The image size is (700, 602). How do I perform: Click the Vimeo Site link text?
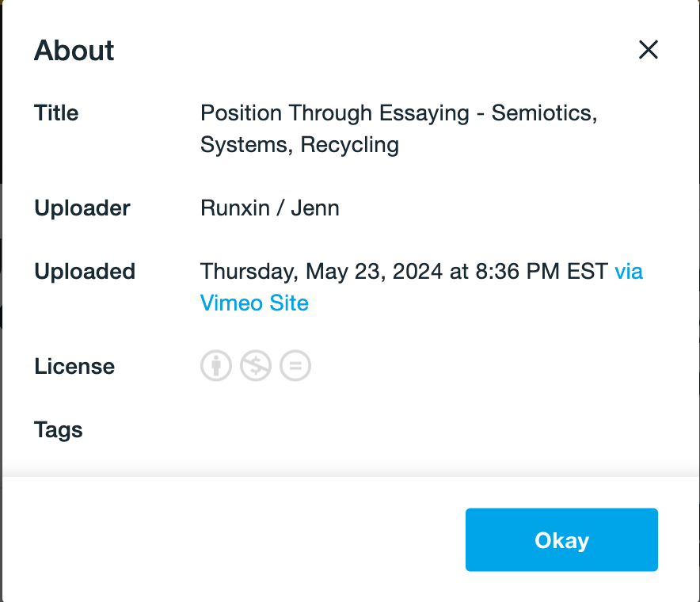click(x=254, y=303)
